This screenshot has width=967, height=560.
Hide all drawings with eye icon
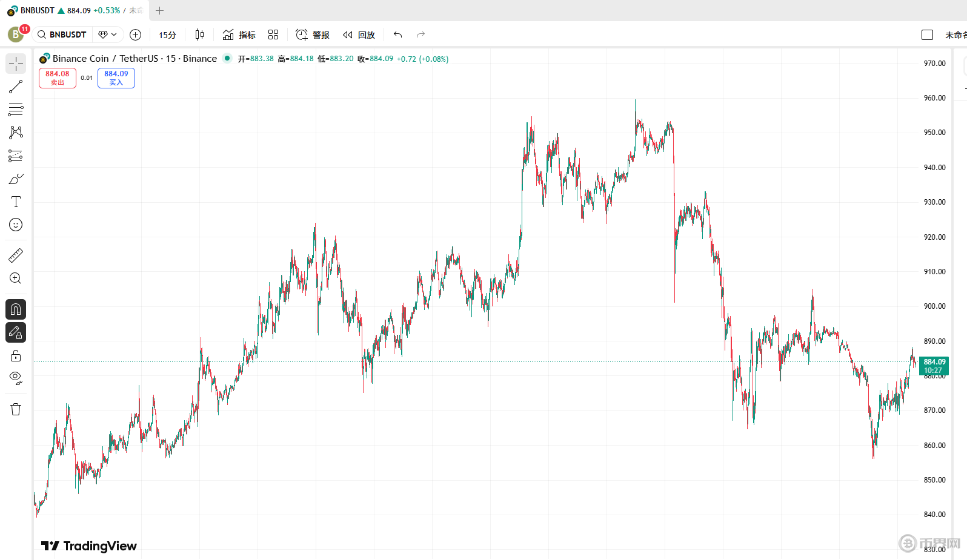[x=16, y=378]
